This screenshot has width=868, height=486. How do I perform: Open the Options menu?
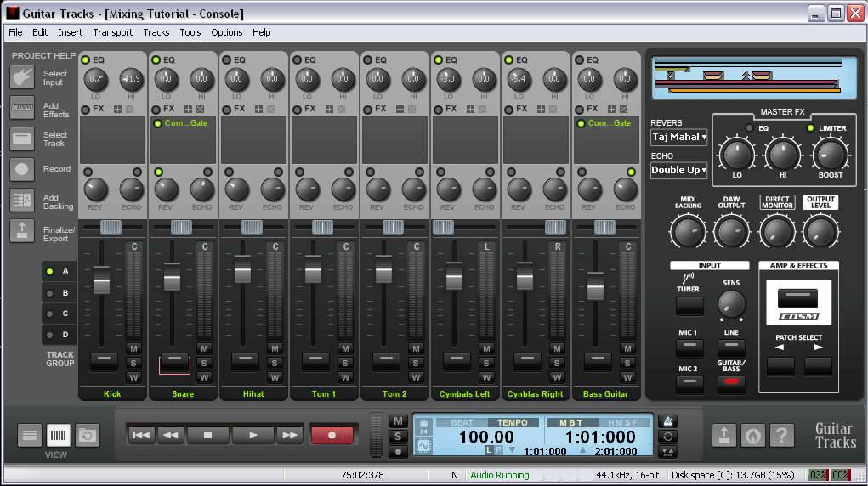point(227,32)
